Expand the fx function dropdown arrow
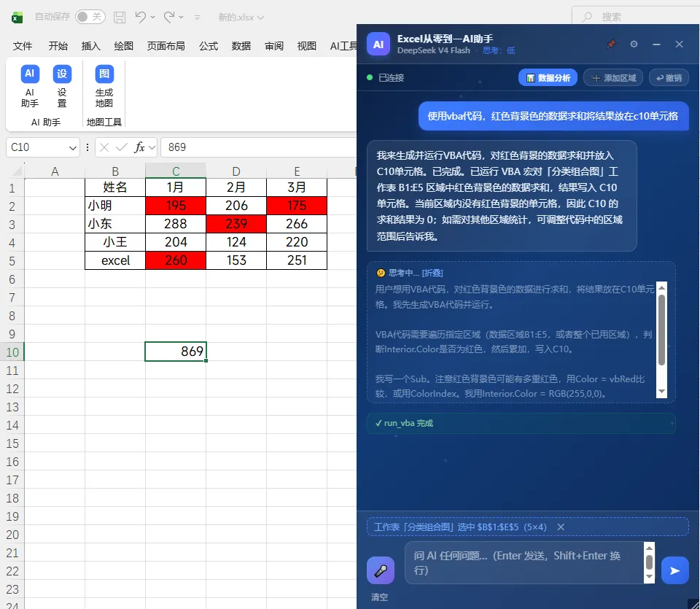Image resolution: width=700 pixels, height=609 pixels. tap(152, 147)
